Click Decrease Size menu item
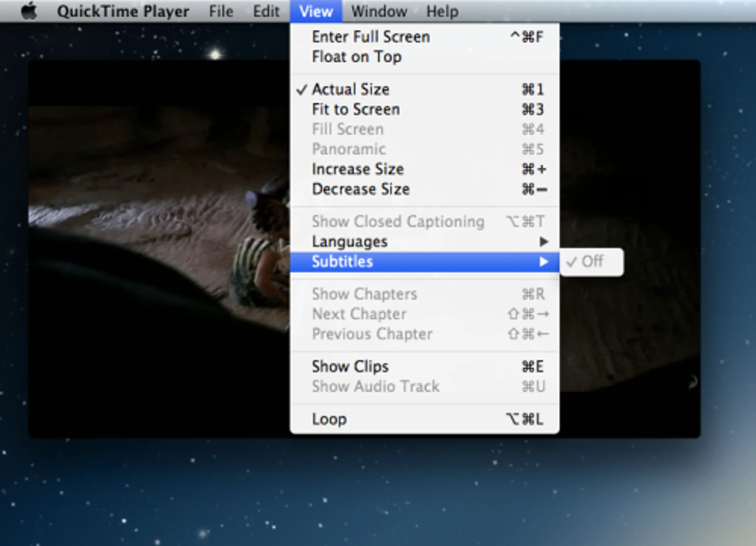 pyautogui.click(x=361, y=189)
